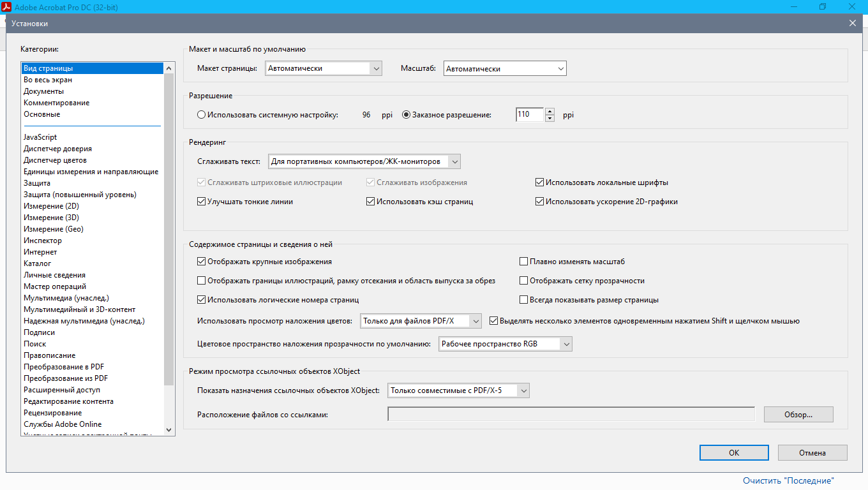Click Расположение файлов со ссылками field
The width and height of the screenshot is (868, 490).
tap(571, 414)
